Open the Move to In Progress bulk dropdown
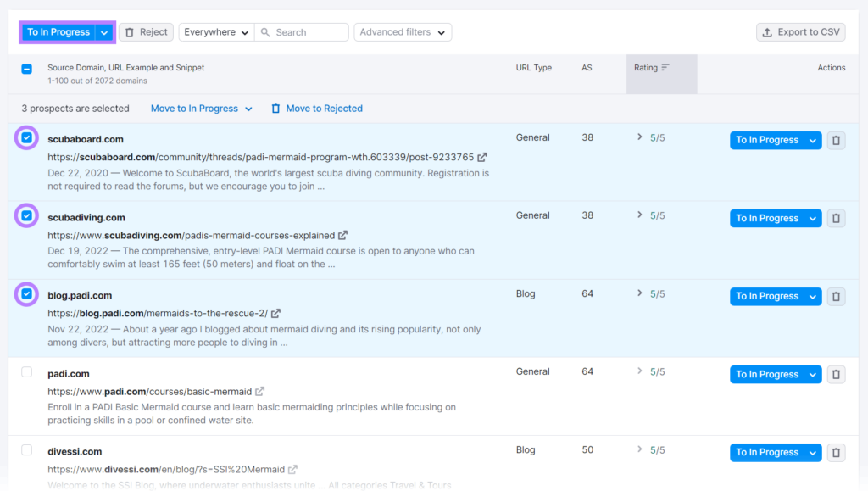868x491 pixels. click(x=202, y=109)
